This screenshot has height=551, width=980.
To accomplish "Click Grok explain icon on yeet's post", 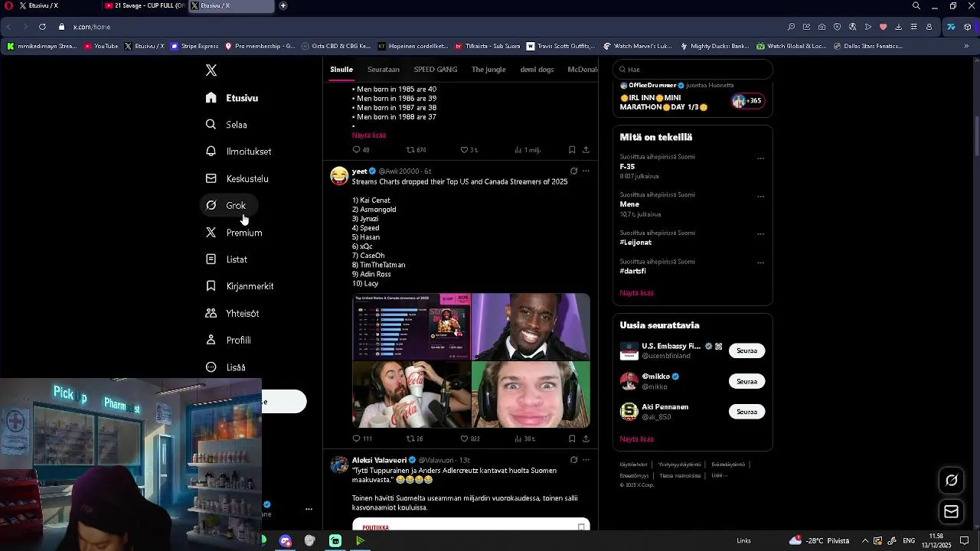I will (x=573, y=171).
